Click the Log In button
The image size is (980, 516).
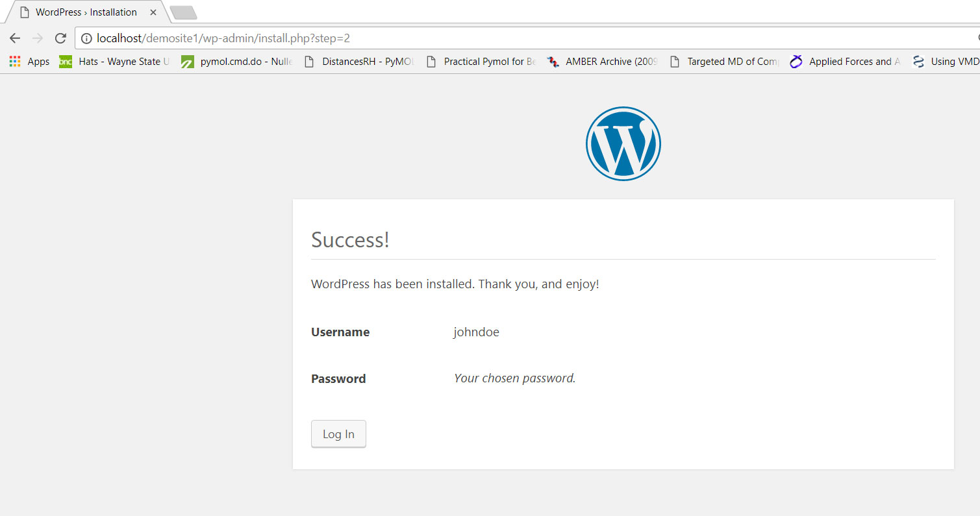click(x=338, y=434)
